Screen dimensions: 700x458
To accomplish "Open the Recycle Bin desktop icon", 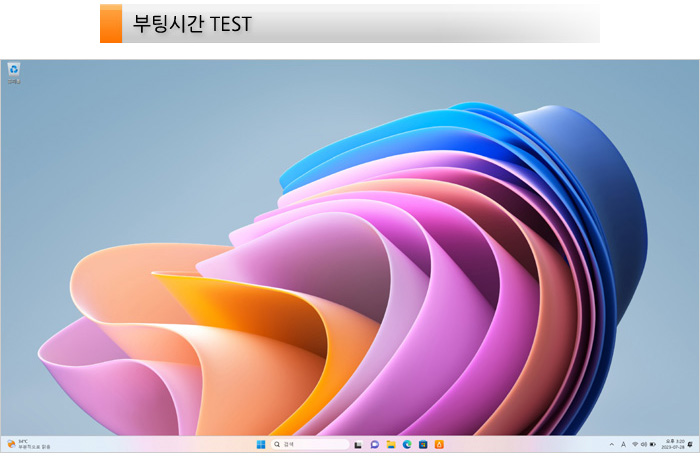I will point(14,73).
